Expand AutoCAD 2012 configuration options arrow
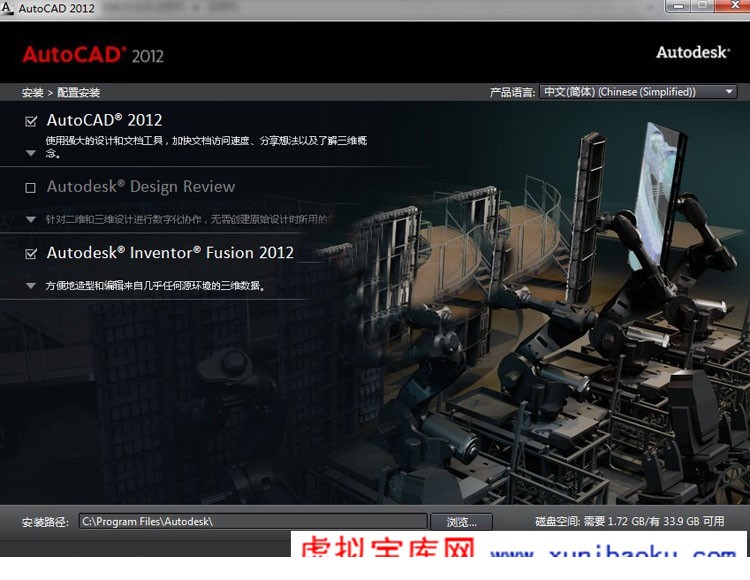Image resolution: width=750 pixels, height=580 pixels. (x=31, y=153)
